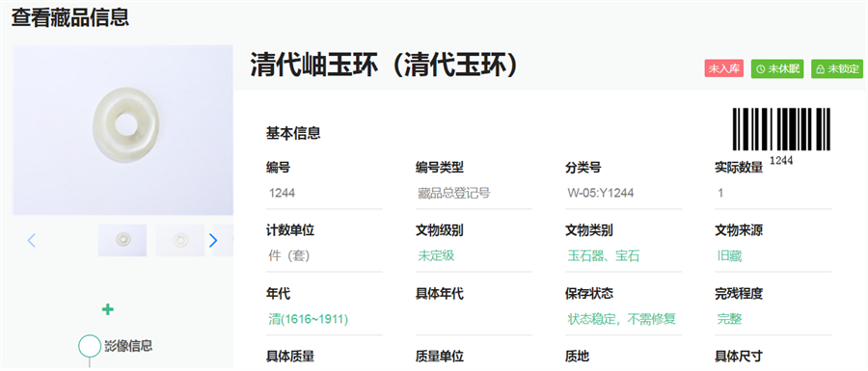Click the 质量单位 field label
868x371 pixels.
pos(440,357)
